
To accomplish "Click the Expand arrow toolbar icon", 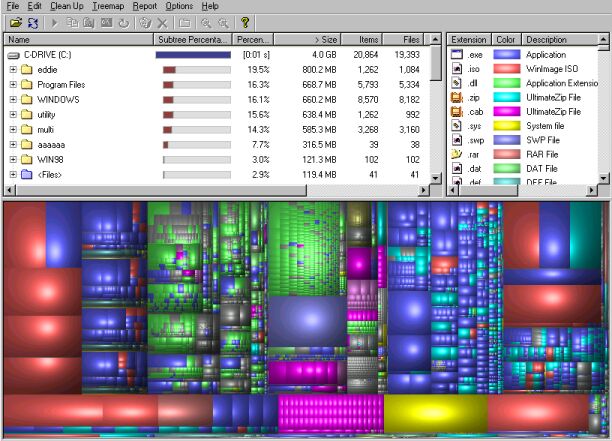I will point(55,23).
